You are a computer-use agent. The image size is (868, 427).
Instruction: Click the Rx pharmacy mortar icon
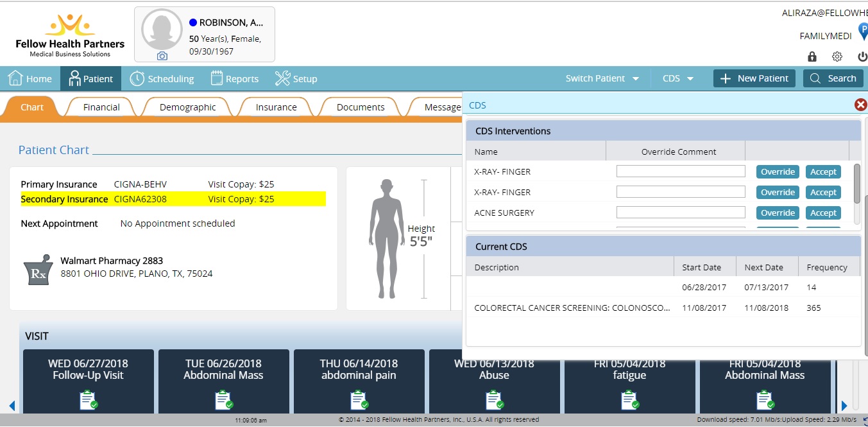37,273
